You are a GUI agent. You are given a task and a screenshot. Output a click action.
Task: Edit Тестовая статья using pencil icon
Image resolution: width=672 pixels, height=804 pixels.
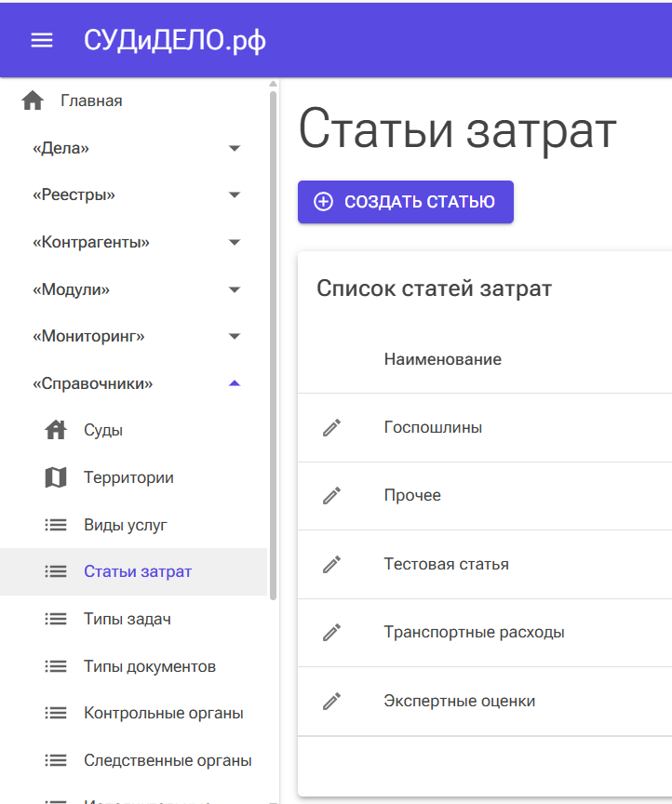coord(331,564)
